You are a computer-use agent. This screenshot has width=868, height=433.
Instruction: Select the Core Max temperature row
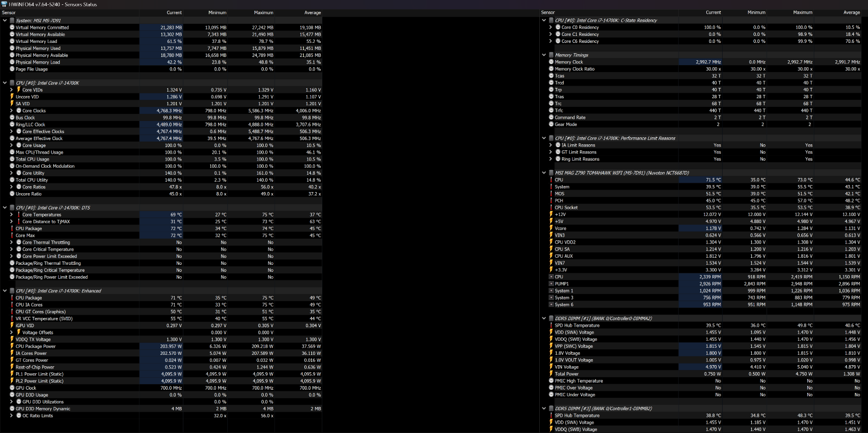(x=161, y=235)
